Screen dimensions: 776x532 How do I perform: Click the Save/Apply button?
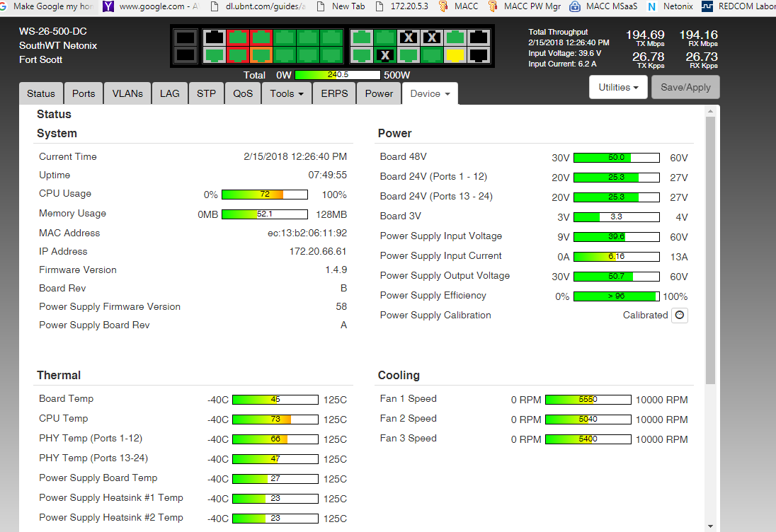[685, 87]
